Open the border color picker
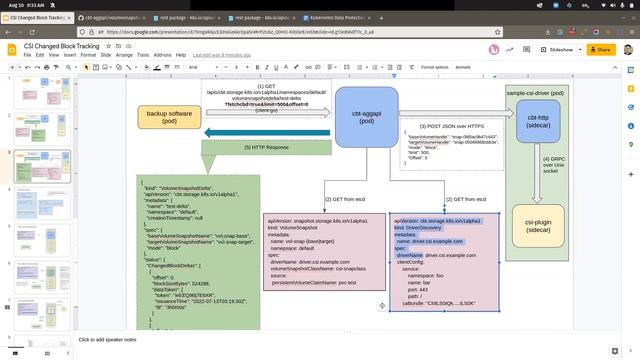Image resolution: width=640 pixels, height=360 pixels. click(157, 67)
